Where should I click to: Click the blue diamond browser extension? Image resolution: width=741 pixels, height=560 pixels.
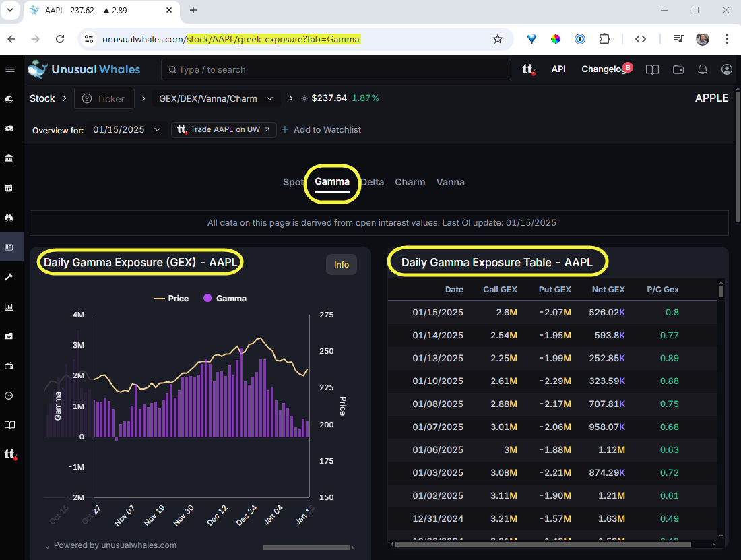click(531, 39)
